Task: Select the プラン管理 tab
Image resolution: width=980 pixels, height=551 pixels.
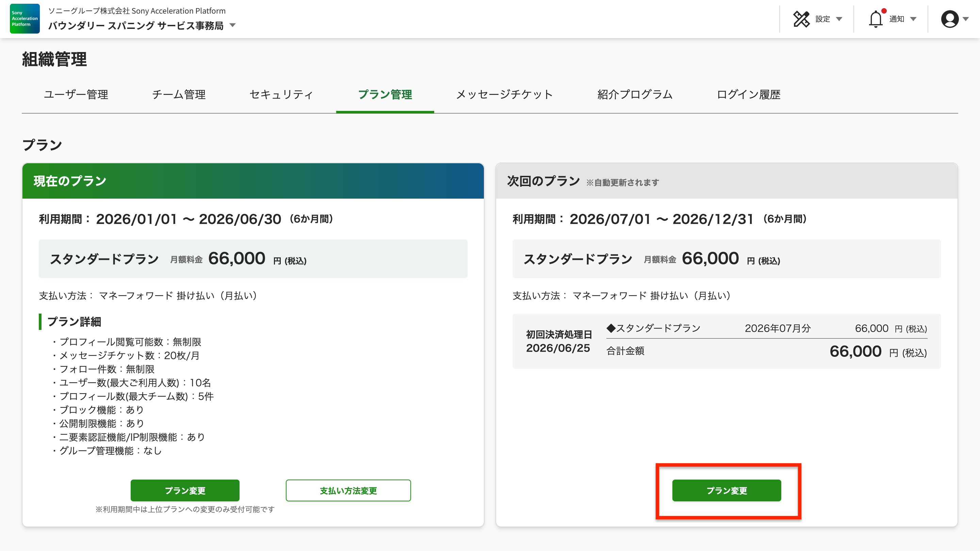Action: point(385,94)
